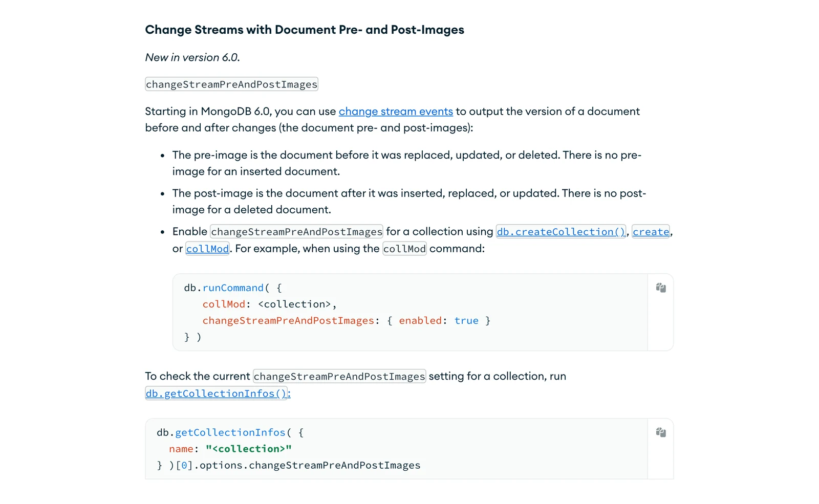Copy the runCommand collMod code block

point(661,288)
